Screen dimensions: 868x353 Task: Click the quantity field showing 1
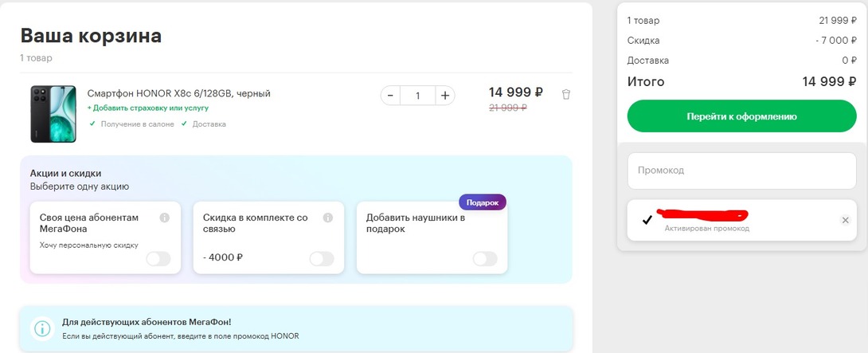point(417,96)
